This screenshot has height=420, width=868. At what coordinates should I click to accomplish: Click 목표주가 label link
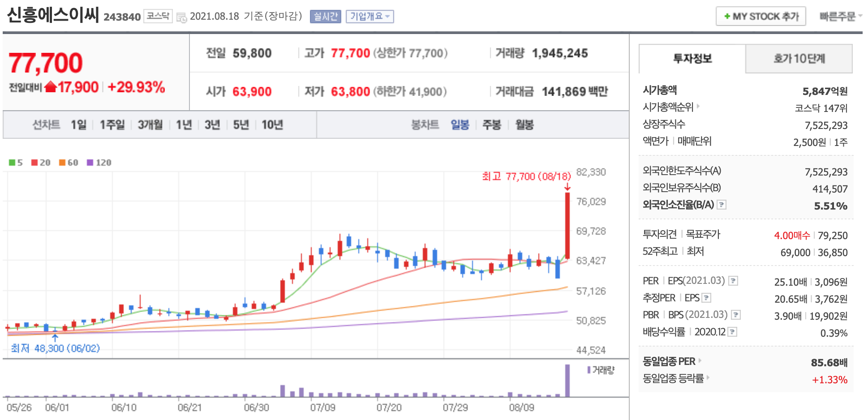[x=703, y=234]
